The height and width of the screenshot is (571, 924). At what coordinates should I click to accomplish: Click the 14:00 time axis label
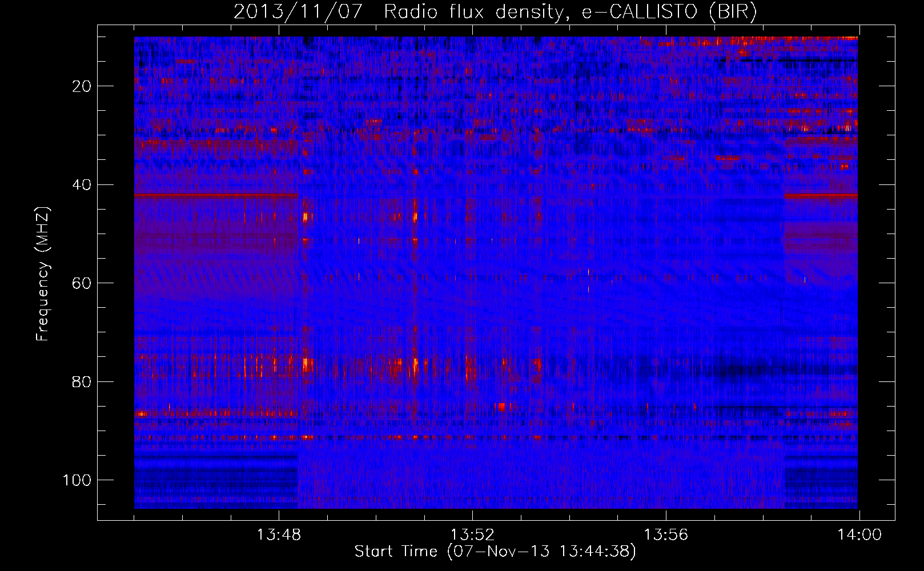(x=859, y=535)
